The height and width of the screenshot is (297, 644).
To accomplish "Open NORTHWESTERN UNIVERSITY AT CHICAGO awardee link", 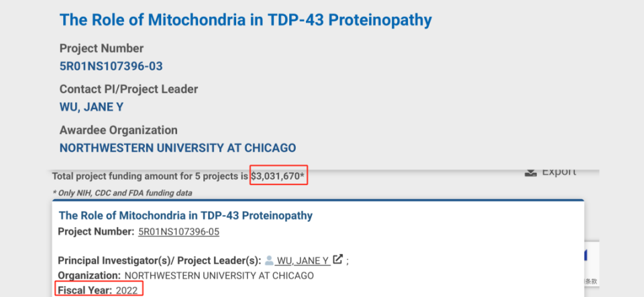I will [178, 147].
